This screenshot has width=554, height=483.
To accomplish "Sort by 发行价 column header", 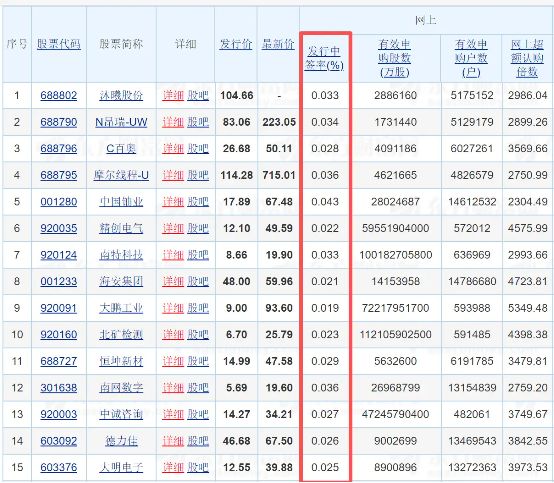I will click(x=236, y=45).
